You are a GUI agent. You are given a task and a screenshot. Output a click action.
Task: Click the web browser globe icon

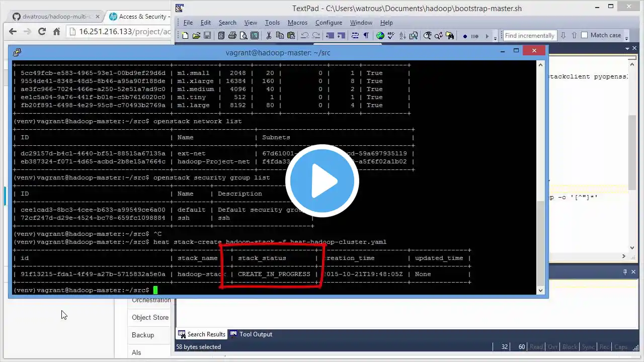(x=380, y=36)
